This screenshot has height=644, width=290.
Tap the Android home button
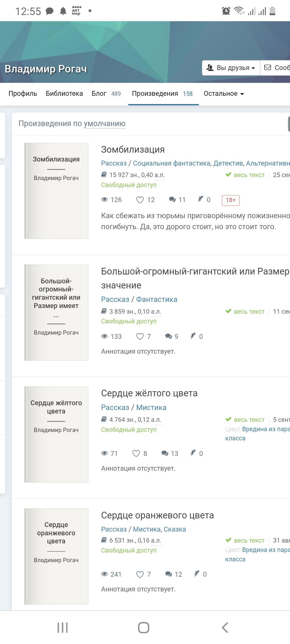click(x=144, y=628)
